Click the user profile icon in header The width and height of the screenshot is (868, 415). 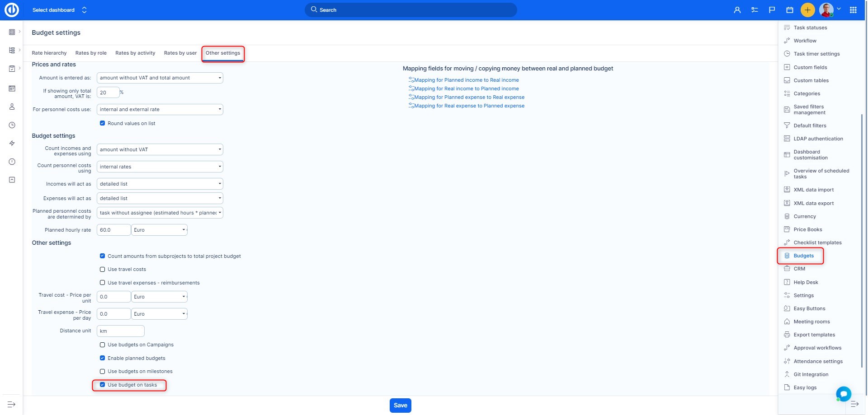coord(737,10)
